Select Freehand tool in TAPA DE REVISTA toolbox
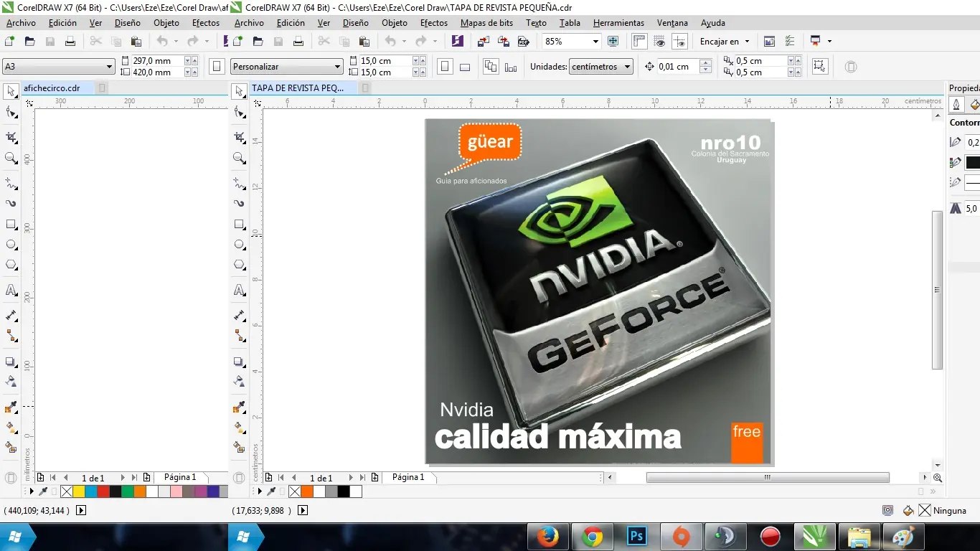The height and width of the screenshot is (551, 980). 240,184
